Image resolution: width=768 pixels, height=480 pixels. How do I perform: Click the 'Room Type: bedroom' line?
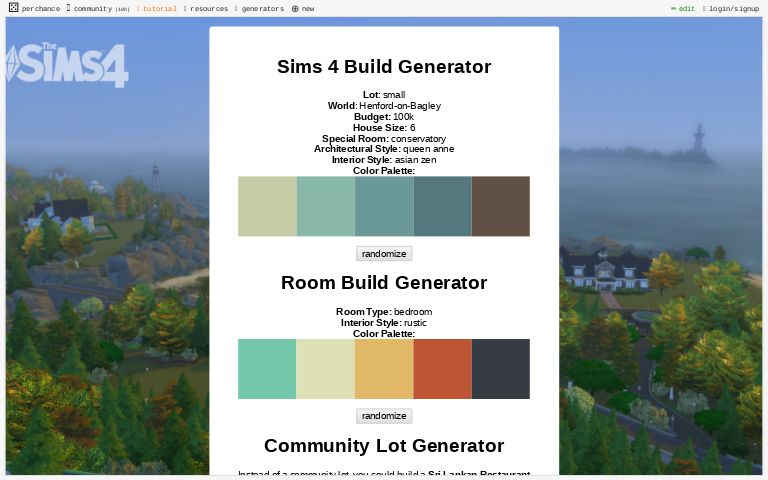[384, 312]
